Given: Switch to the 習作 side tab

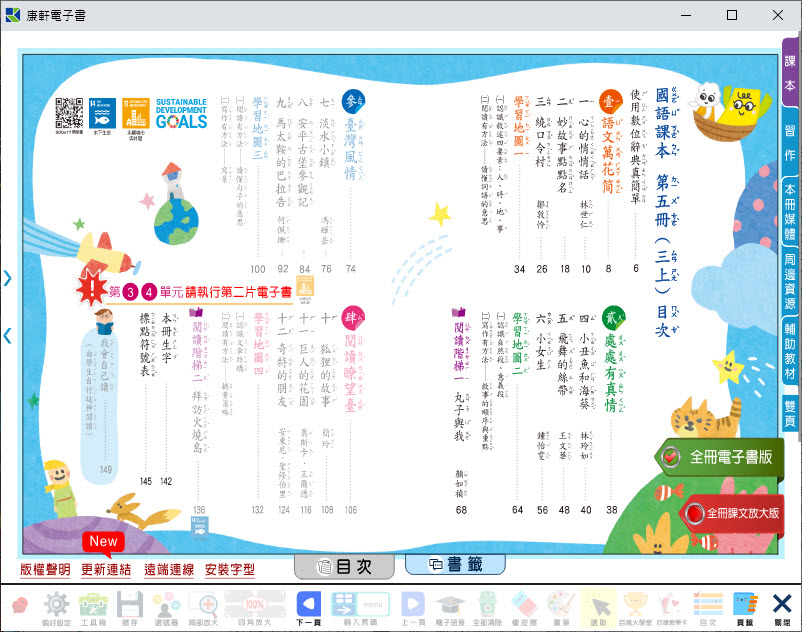Looking at the screenshot, I should click(x=790, y=144).
